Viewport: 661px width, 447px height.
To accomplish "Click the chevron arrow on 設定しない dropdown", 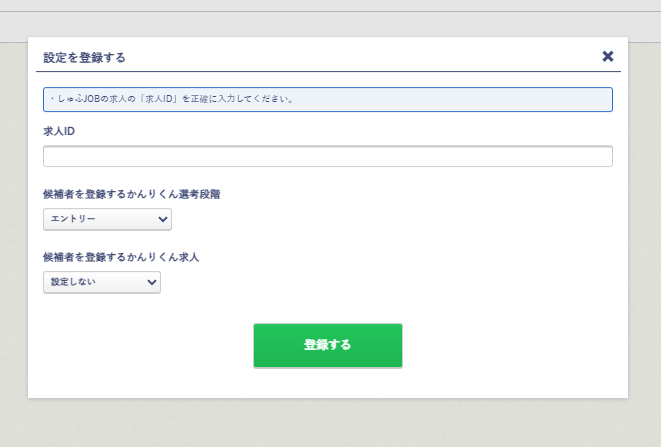I will [x=152, y=282].
